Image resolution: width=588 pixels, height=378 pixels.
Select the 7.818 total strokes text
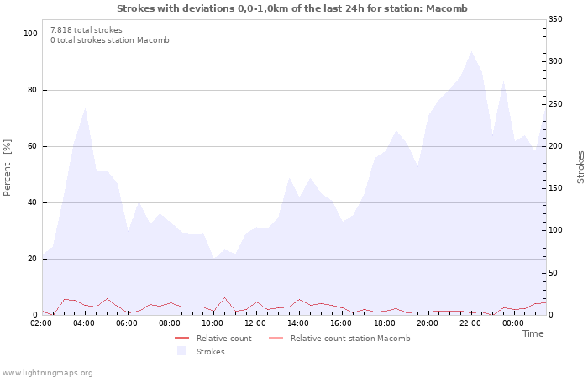click(x=86, y=30)
